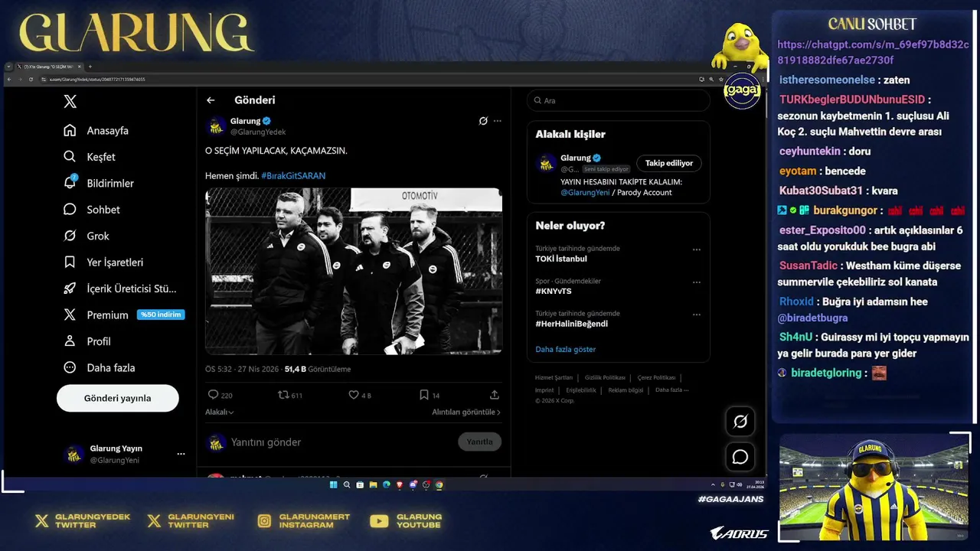Screen dimensions: 980x551
Task: Open the ChatGPT link in chat
Action: coord(873,52)
